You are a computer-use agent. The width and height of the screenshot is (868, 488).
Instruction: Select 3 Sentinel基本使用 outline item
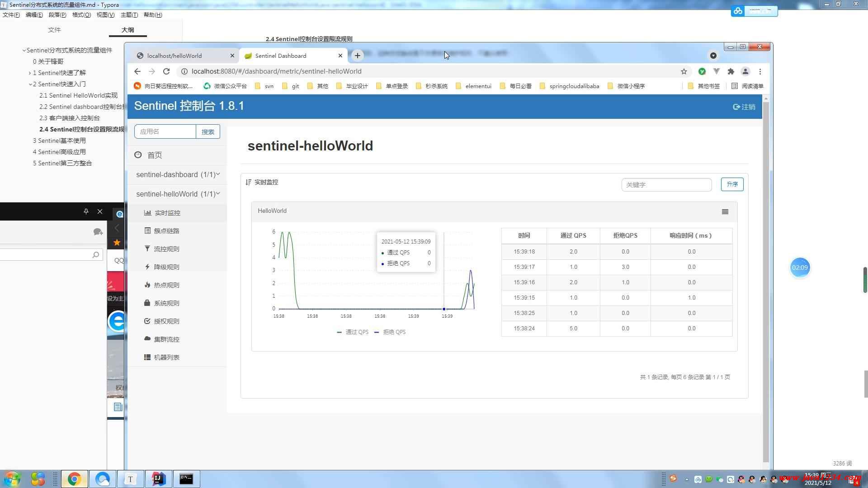[59, 141]
